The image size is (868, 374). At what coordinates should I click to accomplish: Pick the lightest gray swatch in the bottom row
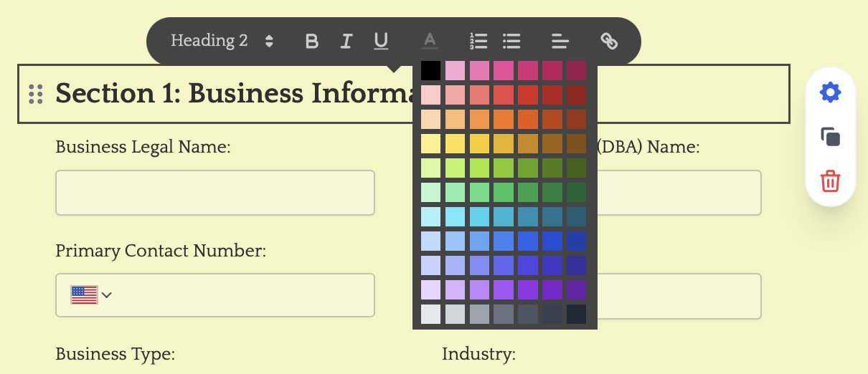pyautogui.click(x=430, y=314)
